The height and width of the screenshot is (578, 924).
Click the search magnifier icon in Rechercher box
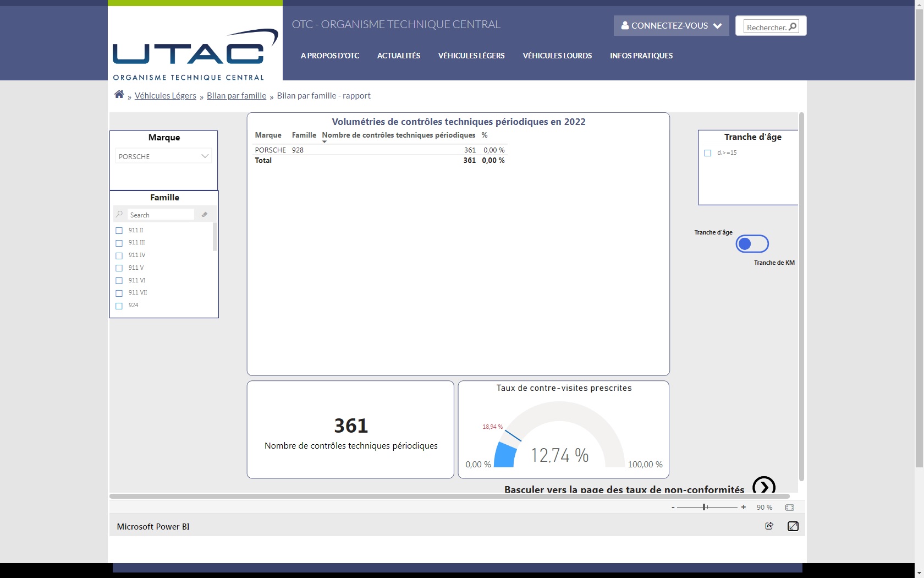tap(793, 26)
